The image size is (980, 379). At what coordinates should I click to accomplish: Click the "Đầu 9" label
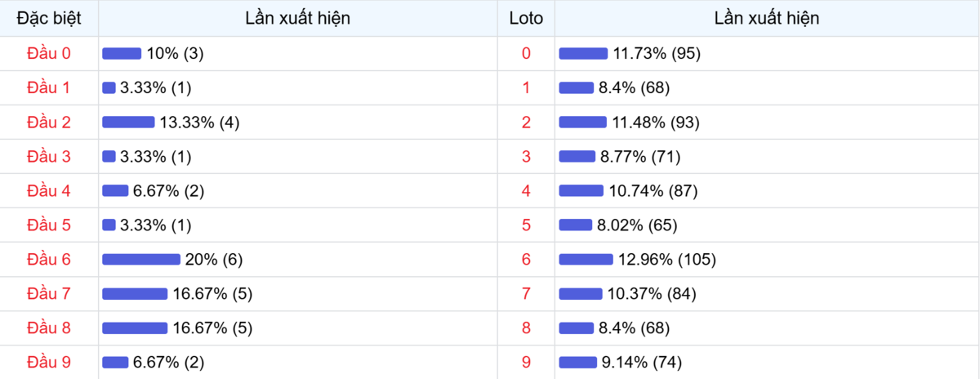(x=49, y=362)
